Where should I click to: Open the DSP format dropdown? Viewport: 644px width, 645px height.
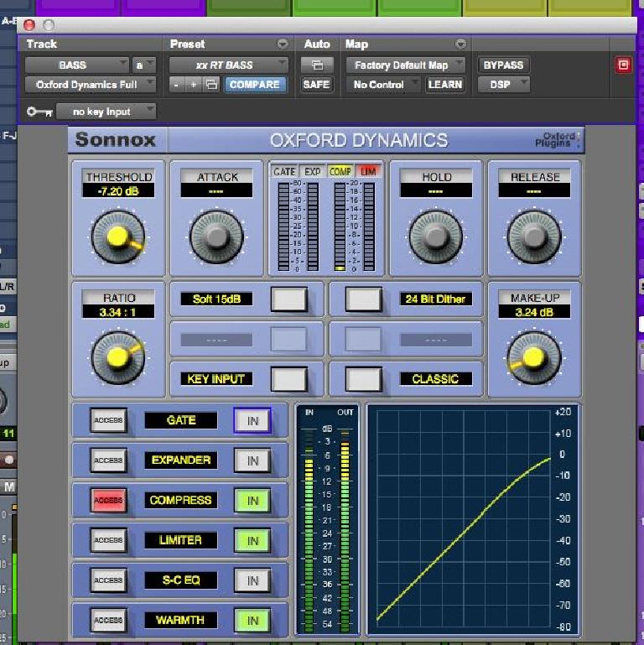click(504, 85)
